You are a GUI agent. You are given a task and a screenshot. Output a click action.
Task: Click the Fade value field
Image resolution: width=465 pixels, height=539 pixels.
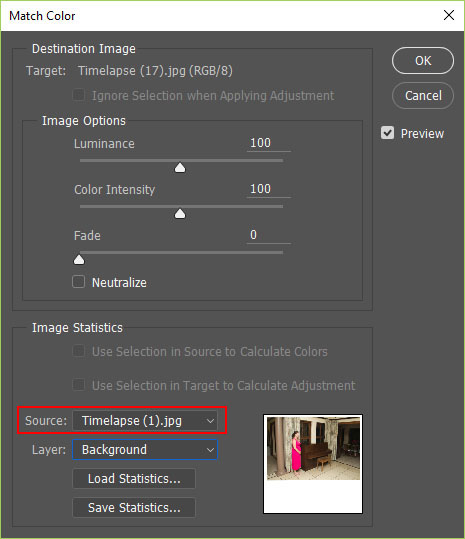click(268, 235)
